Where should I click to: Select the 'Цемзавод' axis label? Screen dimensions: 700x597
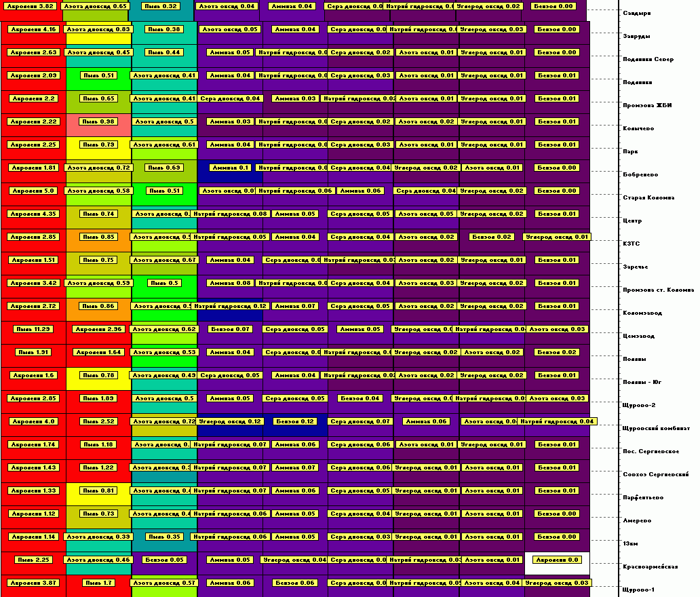(x=639, y=336)
